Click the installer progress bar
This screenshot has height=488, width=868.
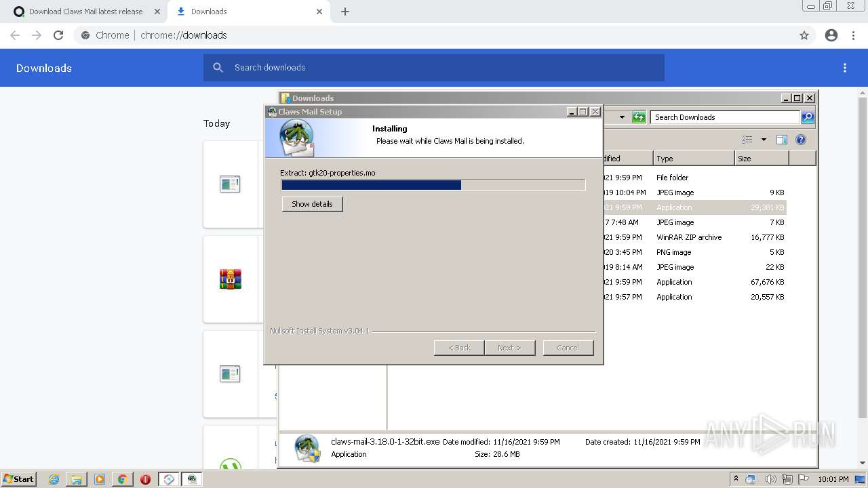point(433,185)
